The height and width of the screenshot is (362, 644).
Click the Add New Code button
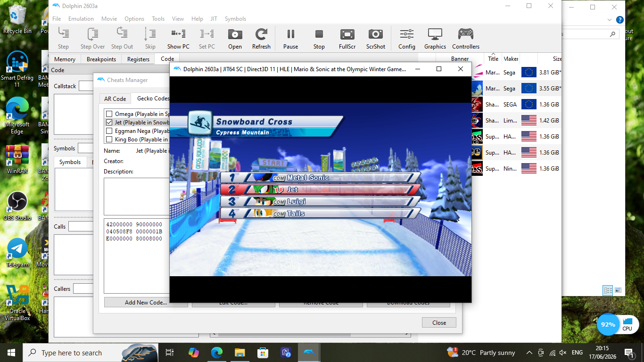146,303
